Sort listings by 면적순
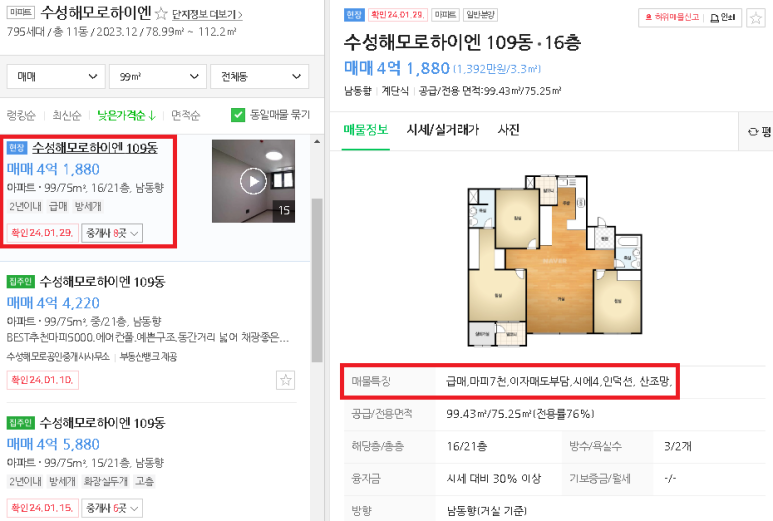Viewport: 773px width, 521px height. (185, 115)
